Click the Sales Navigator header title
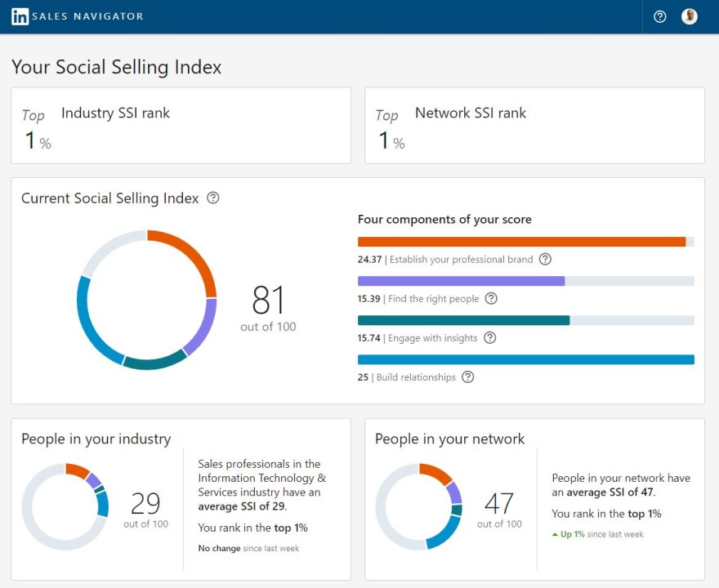Image resolution: width=719 pixels, height=588 pixels. (87, 16)
